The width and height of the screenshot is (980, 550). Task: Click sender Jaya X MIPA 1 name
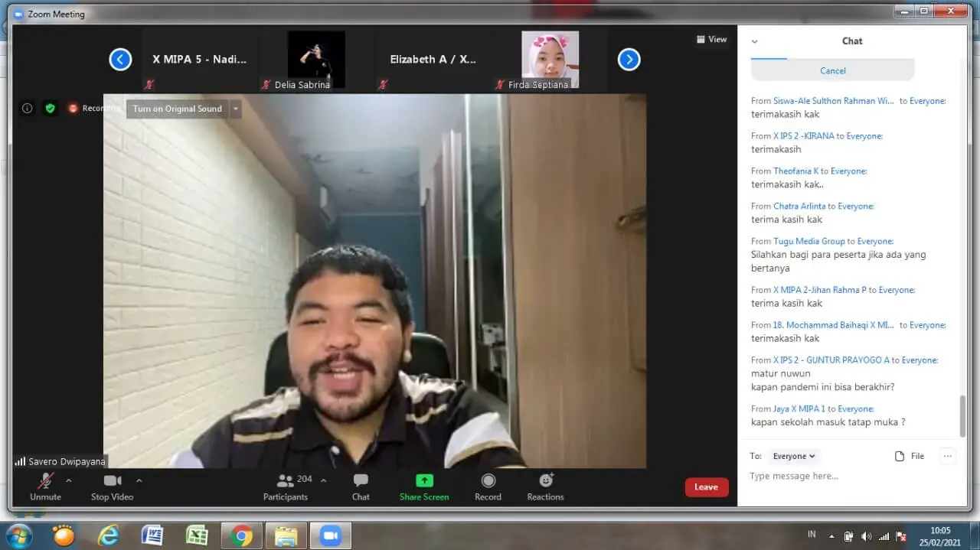click(x=799, y=408)
